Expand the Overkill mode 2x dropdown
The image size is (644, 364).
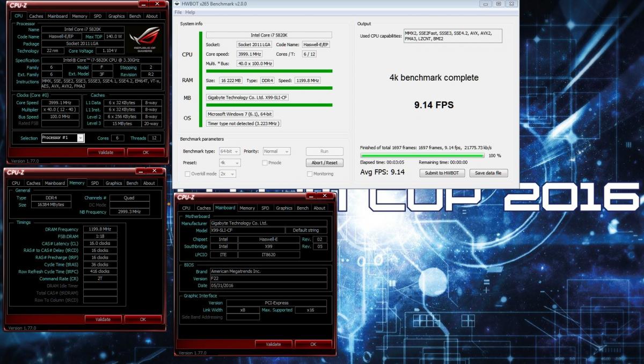tap(228, 174)
